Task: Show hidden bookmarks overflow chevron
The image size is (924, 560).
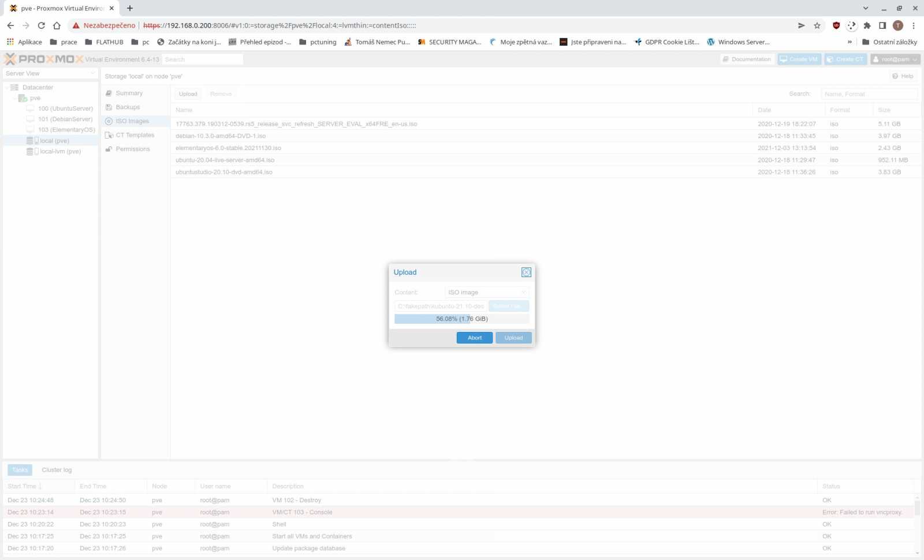Action: coord(850,42)
